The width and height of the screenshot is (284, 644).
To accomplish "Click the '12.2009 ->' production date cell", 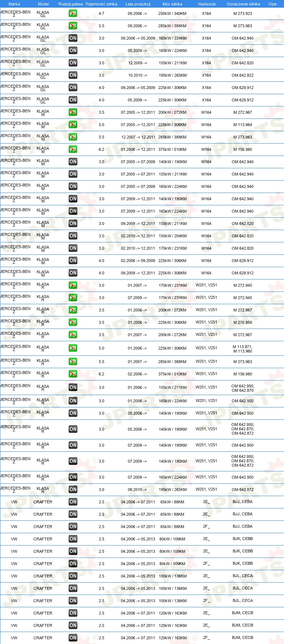I will pyautogui.click(x=138, y=63).
